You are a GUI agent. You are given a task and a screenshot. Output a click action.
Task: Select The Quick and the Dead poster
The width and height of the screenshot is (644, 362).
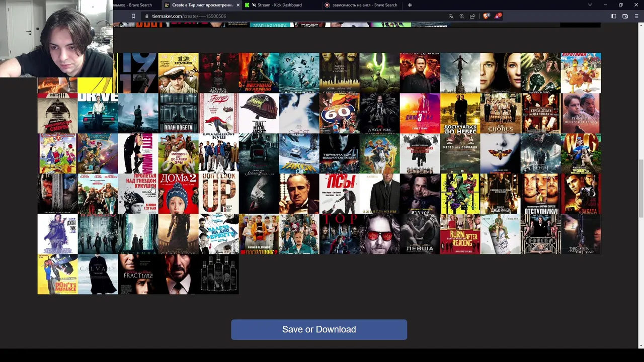[581, 234]
